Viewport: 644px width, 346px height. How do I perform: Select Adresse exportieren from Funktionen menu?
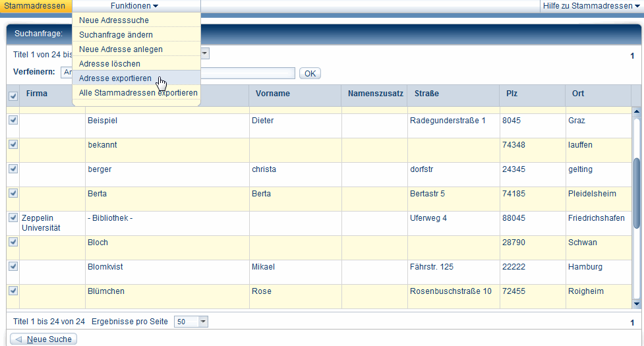115,78
